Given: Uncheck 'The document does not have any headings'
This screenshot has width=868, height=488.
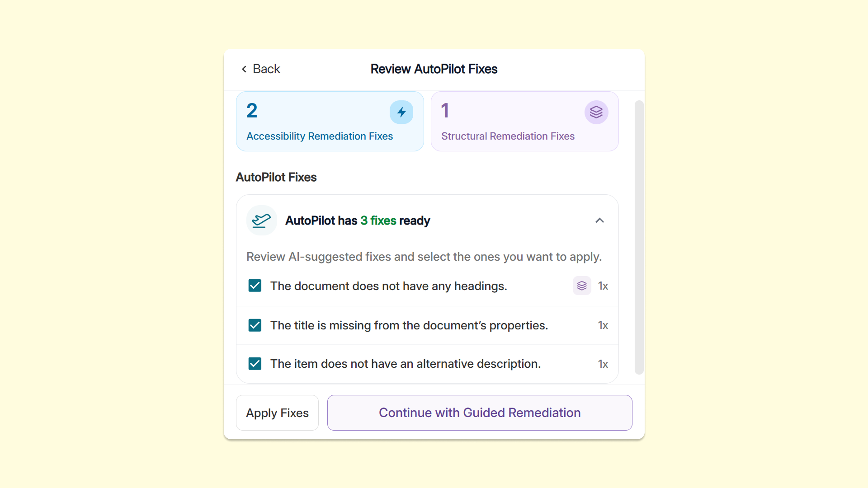Looking at the screenshot, I should click(255, 286).
